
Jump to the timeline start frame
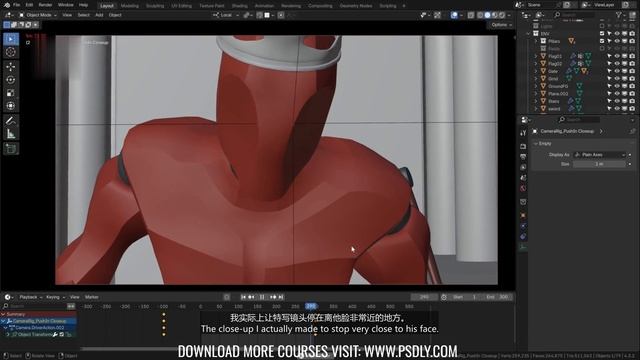coord(243,297)
